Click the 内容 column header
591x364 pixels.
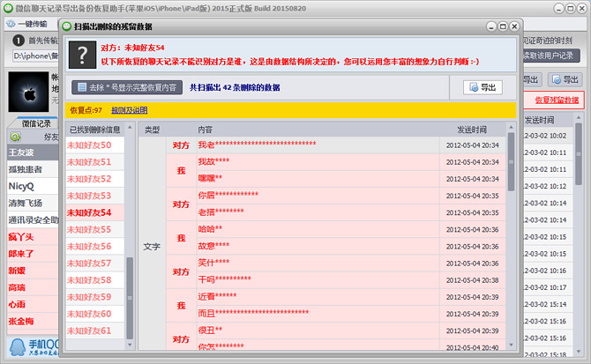[x=206, y=130]
